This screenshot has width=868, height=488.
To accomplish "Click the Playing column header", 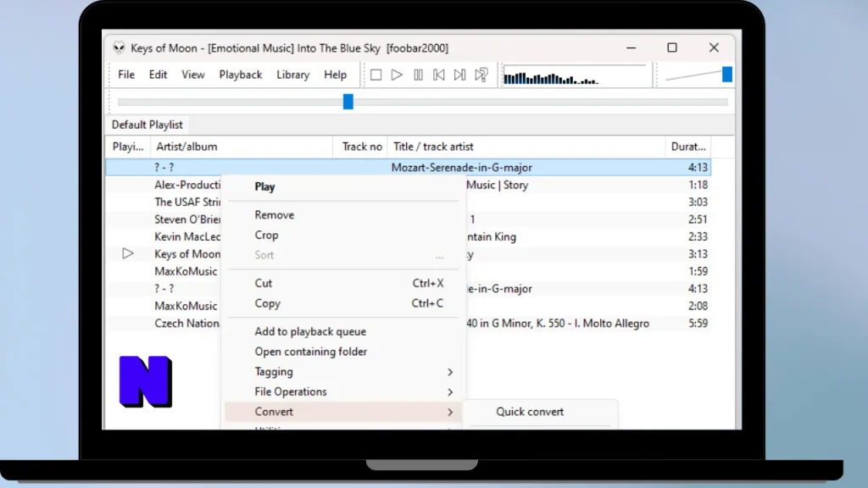I will pos(128,147).
